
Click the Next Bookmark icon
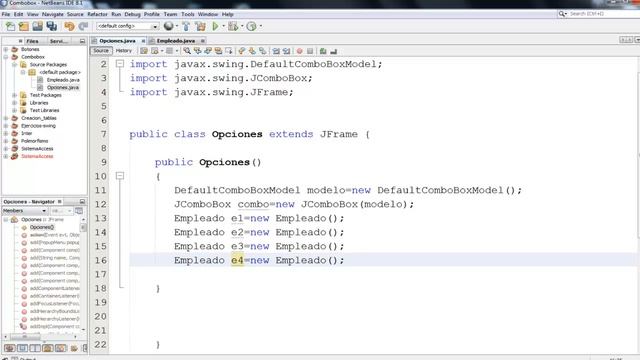click(252, 51)
